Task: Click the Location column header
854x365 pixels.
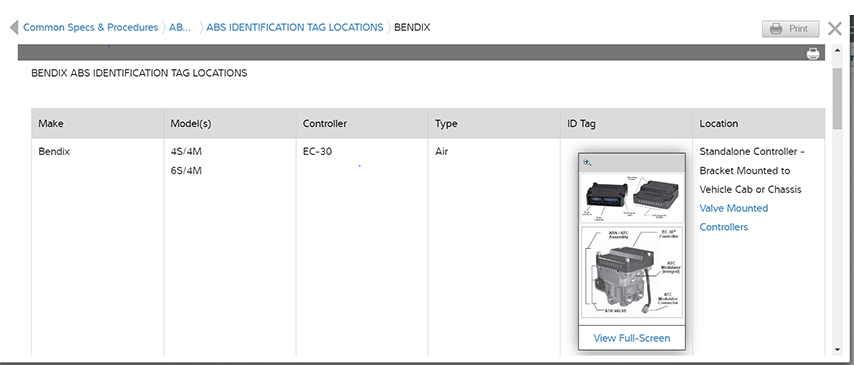Action: 759,124
